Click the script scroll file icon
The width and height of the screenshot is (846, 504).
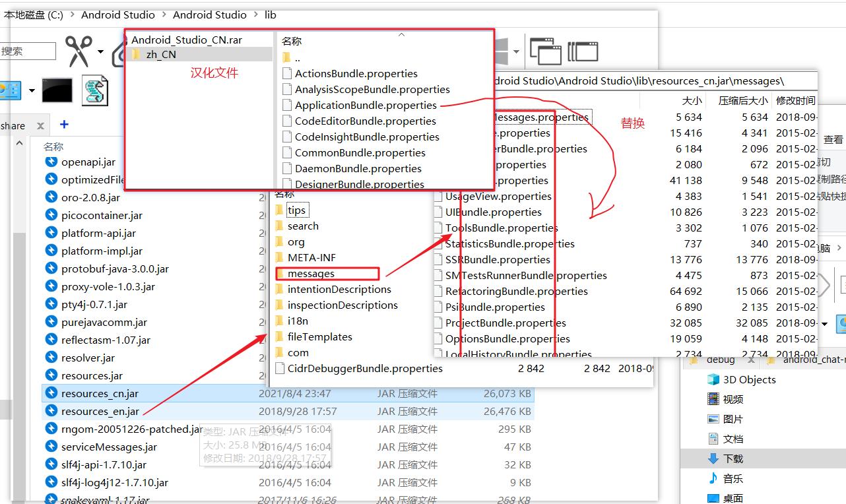pyautogui.click(x=95, y=90)
